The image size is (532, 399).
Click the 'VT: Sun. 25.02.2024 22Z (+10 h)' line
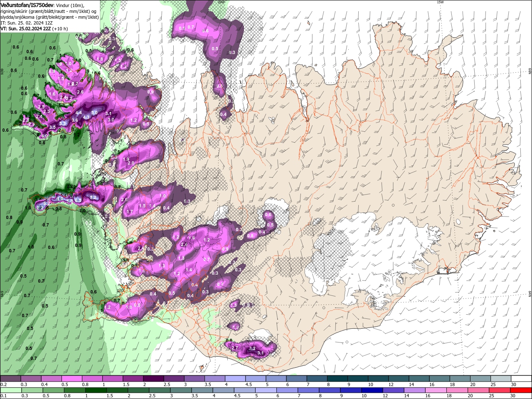(34, 29)
